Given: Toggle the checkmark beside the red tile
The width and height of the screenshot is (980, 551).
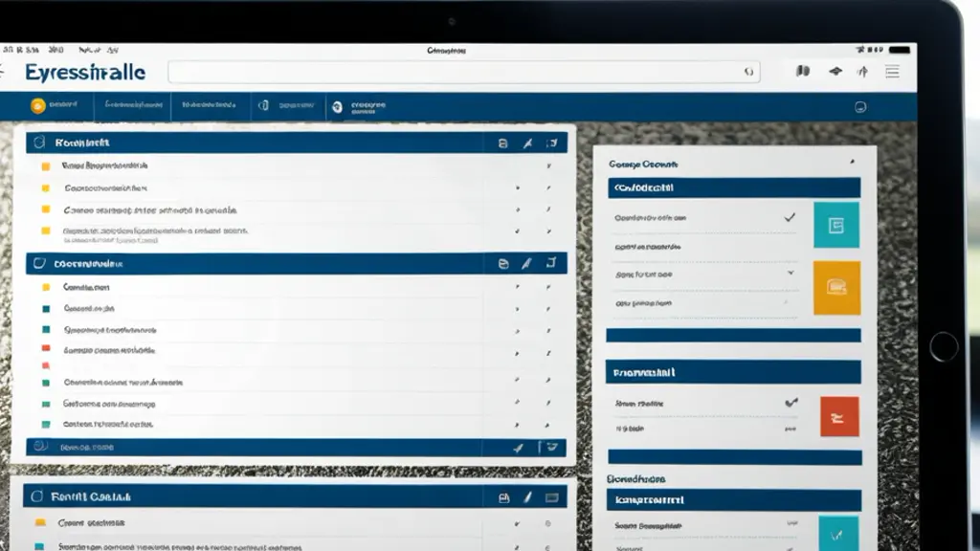Looking at the screenshot, I should click(791, 403).
